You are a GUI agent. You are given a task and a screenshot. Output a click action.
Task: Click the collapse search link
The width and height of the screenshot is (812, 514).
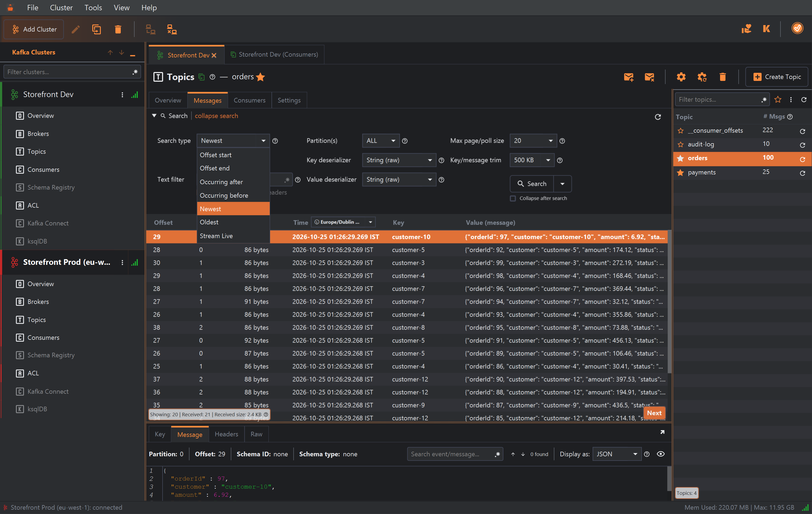coord(216,116)
